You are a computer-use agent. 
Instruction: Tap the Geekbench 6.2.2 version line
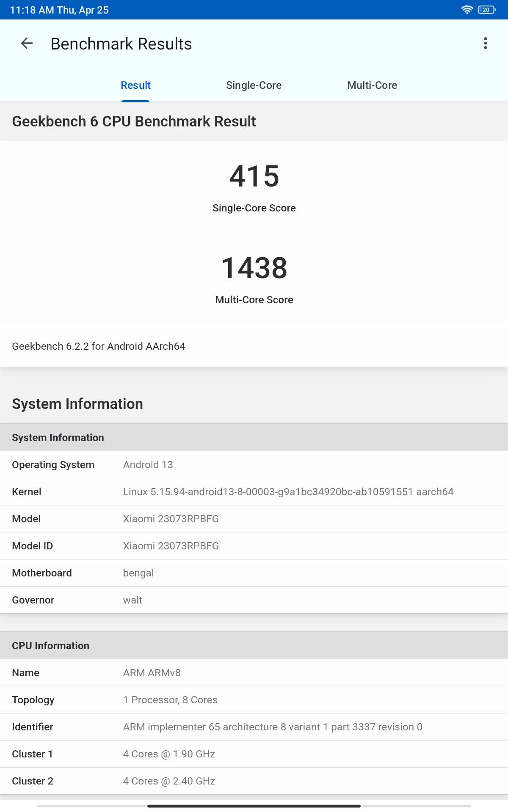99,346
